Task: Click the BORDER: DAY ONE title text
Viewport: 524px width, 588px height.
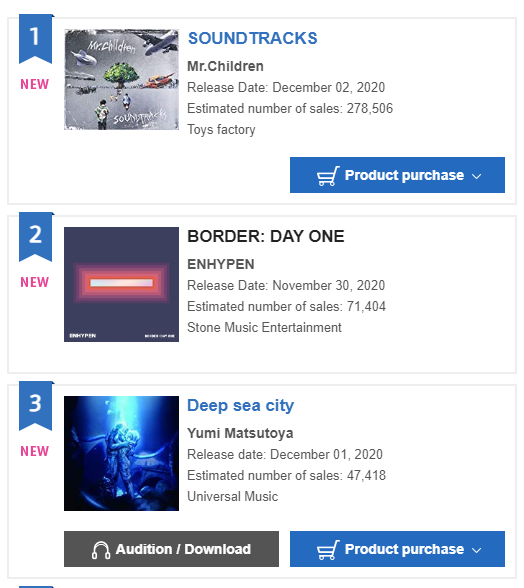Action: (266, 236)
